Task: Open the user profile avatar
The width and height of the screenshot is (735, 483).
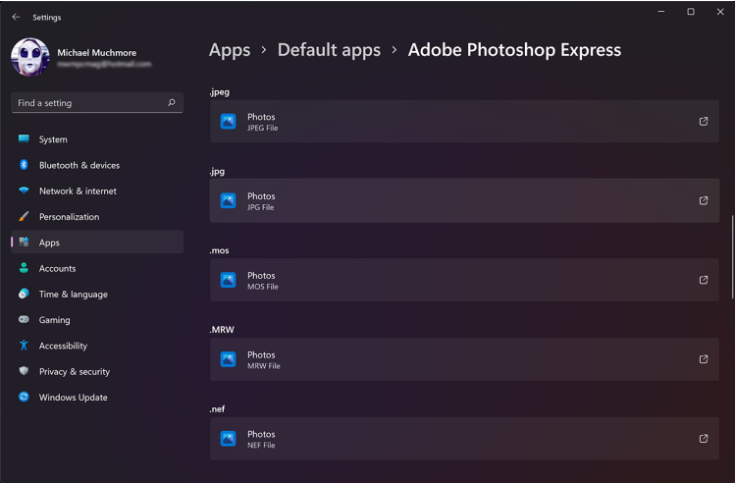Action: point(30,57)
